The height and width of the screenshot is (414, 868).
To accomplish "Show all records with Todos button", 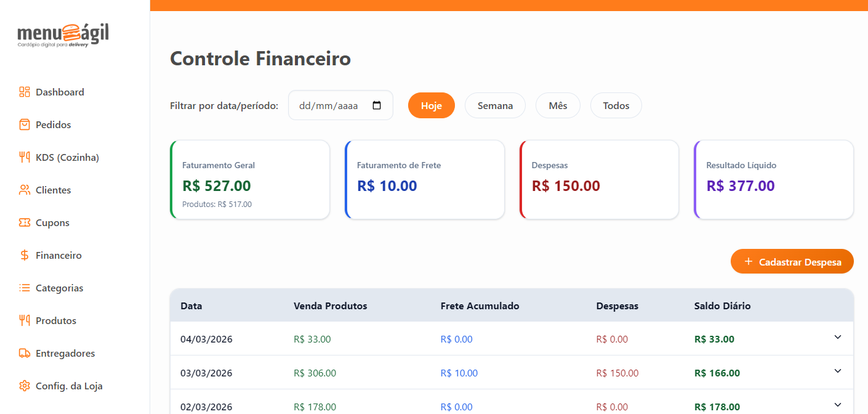I will pyautogui.click(x=616, y=105).
